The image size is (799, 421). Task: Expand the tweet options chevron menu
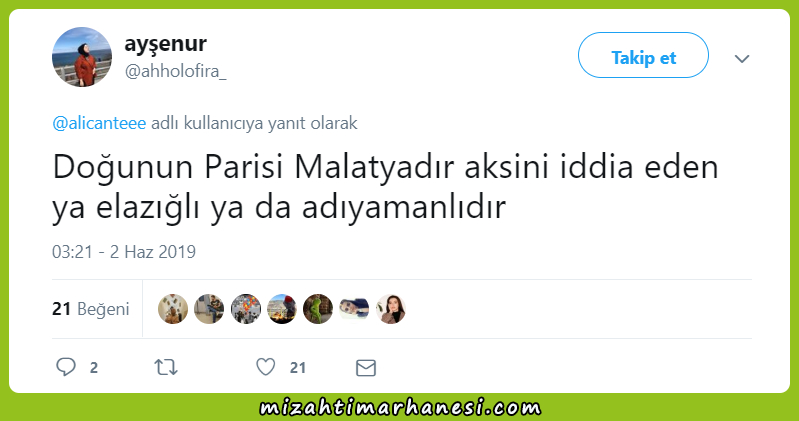[x=742, y=59]
